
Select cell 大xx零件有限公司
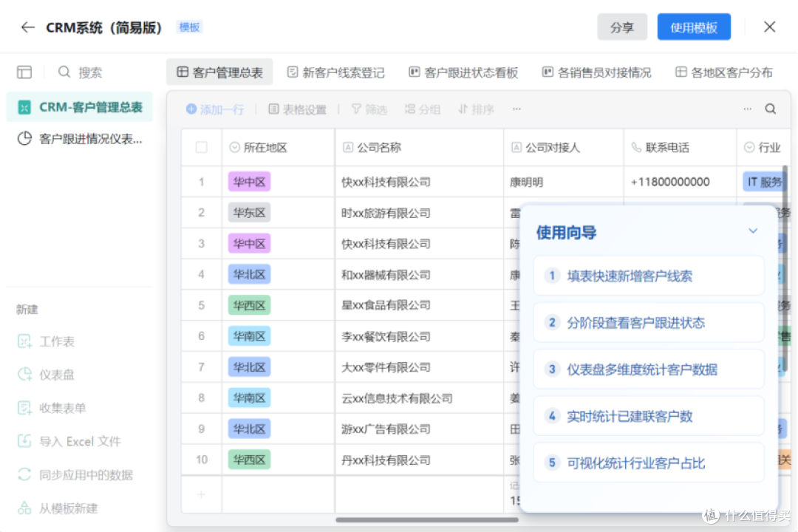pos(420,367)
